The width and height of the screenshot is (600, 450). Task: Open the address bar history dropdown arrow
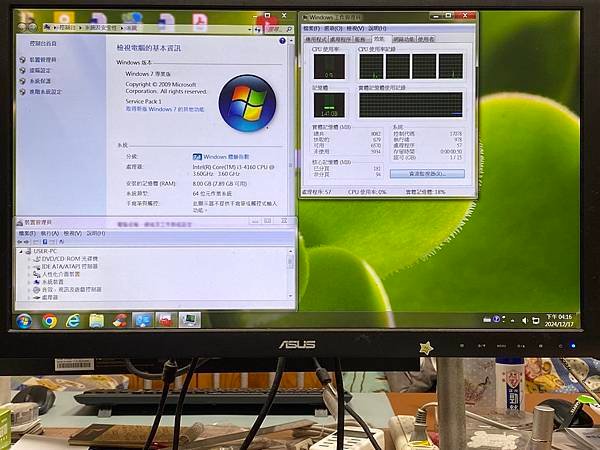click(250, 29)
